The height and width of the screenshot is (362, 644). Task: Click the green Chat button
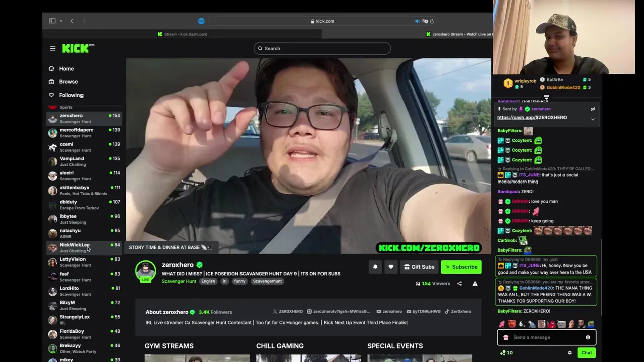pos(586,353)
